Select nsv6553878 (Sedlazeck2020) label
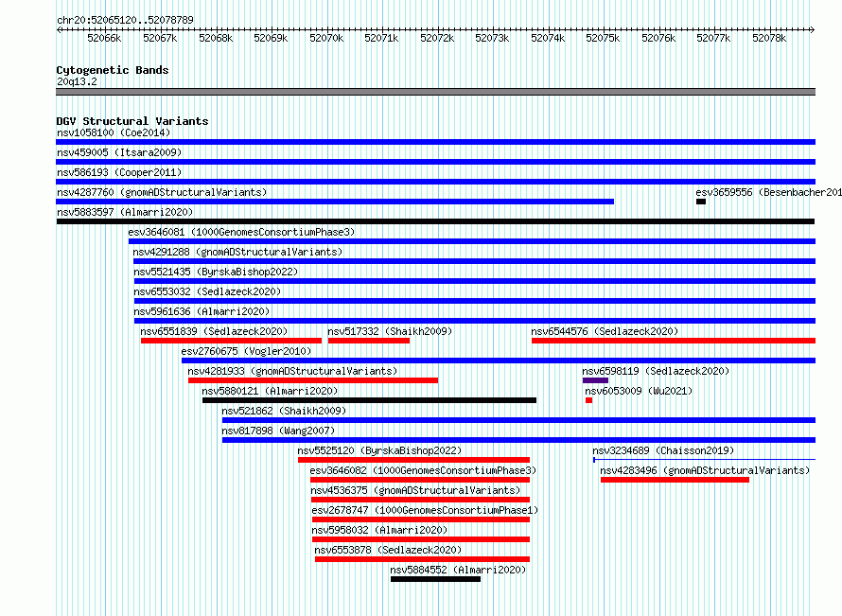Image resolution: width=842 pixels, height=616 pixels. click(x=388, y=550)
